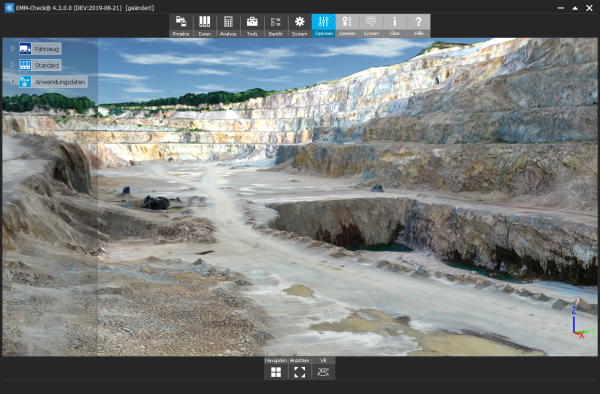The height and width of the screenshot is (394, 600).
Task: Click the System speech-bubble button
Action: tap(371, 26)
